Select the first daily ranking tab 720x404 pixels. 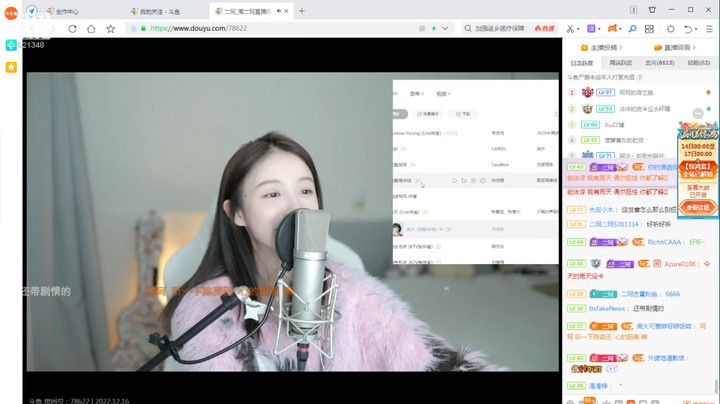(581, 63)
